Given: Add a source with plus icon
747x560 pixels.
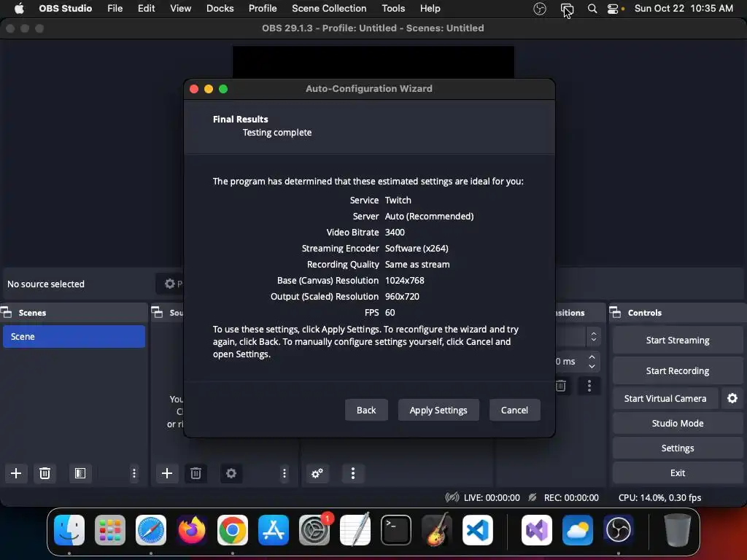Looking at the screenshot, I should point(167,472).
